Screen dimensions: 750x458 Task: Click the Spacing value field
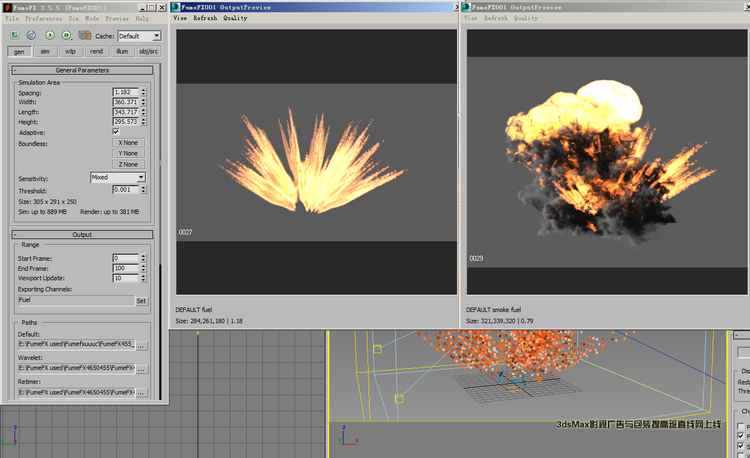126,92
